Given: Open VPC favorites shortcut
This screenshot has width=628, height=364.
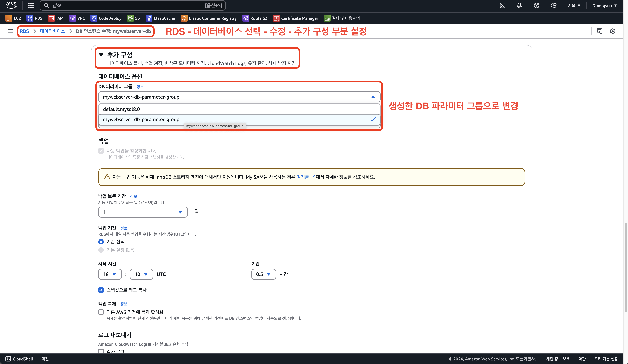Looking at the screenshot, I should pyautogui.click(x=77, y=18).
